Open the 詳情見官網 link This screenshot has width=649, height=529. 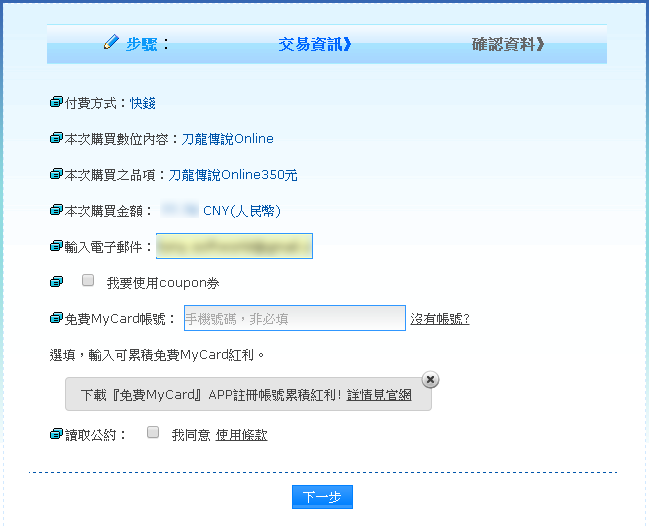click(x=379, y=395)
